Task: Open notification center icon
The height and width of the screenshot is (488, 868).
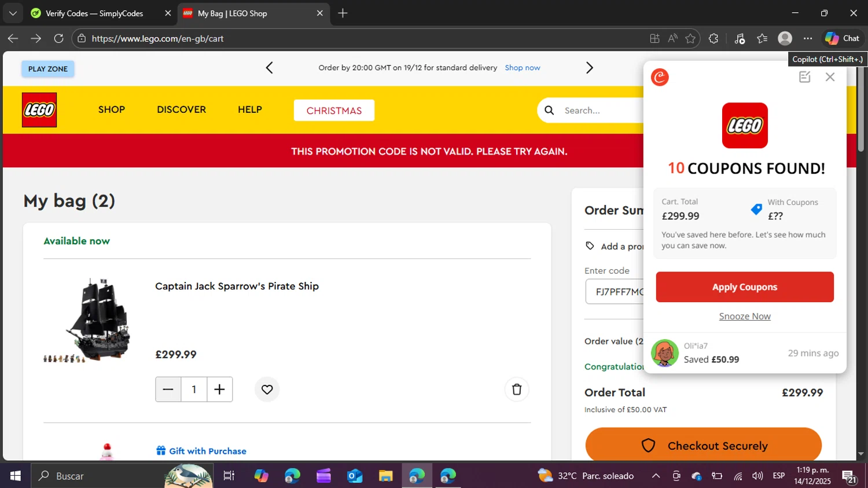Action: (x=849, y=476)
